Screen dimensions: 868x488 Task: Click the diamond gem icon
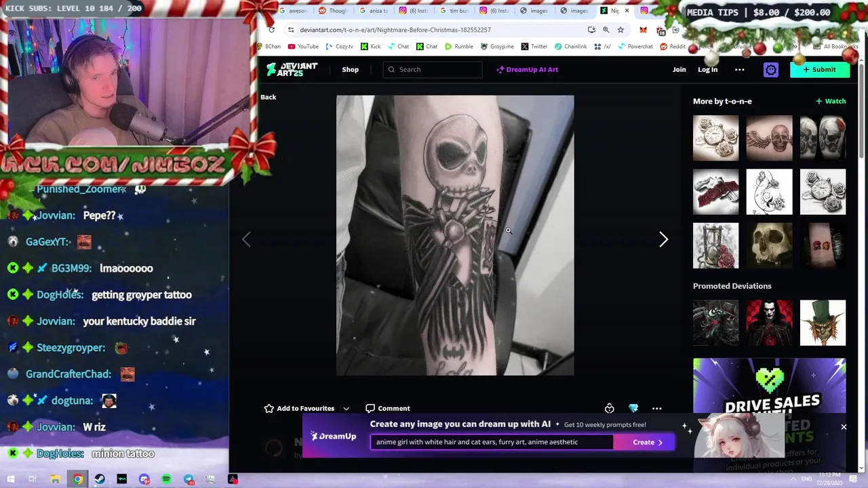point(633,408)
